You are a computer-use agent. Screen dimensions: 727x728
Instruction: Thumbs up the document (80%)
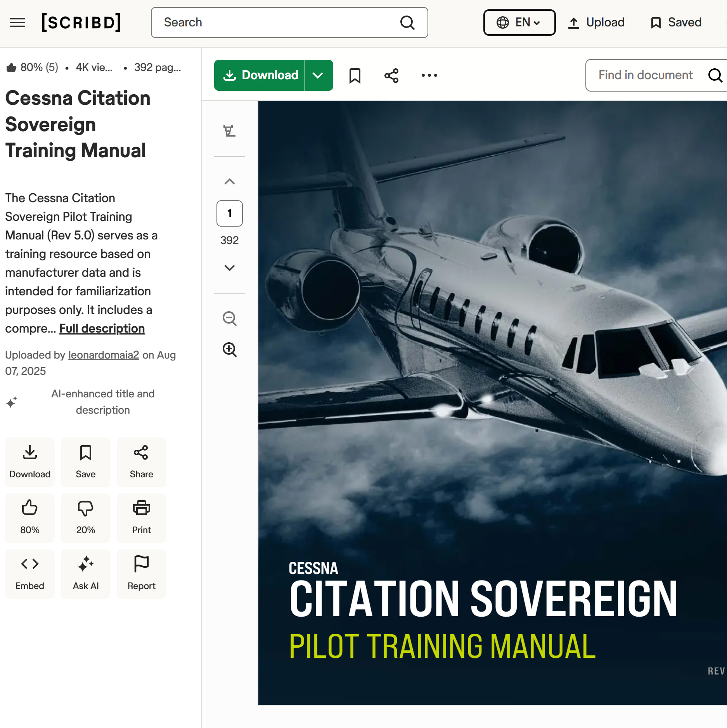coord(30,518)
